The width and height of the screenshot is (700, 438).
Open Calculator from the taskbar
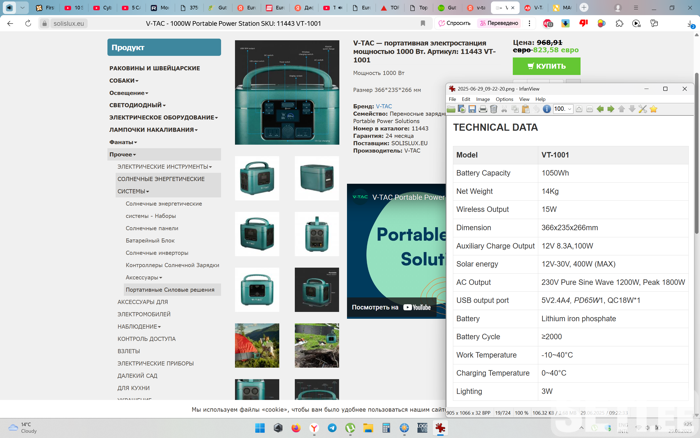pos(386,428)
